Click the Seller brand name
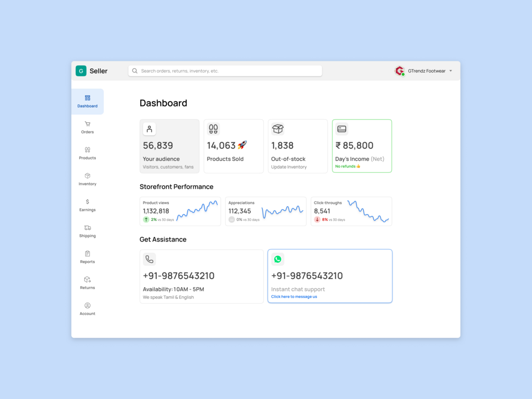Screen dimensions: 532x399 click(x=98, y=71)
